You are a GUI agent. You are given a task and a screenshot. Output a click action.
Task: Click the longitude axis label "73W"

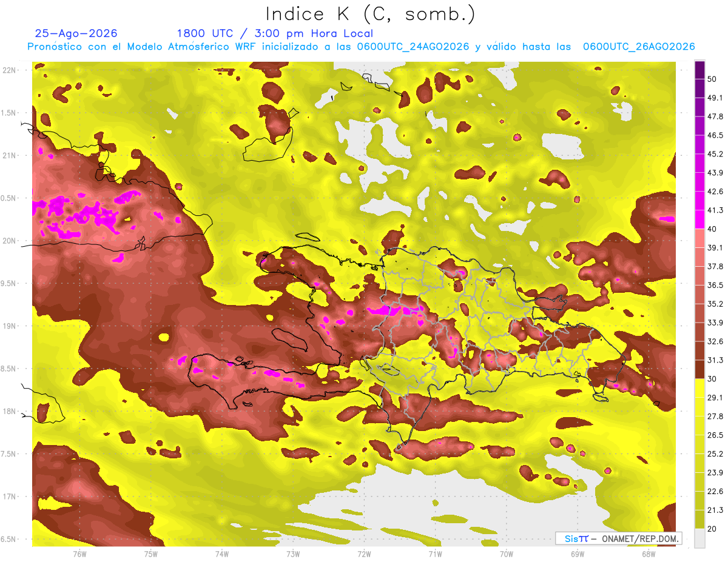coord(293,554)
